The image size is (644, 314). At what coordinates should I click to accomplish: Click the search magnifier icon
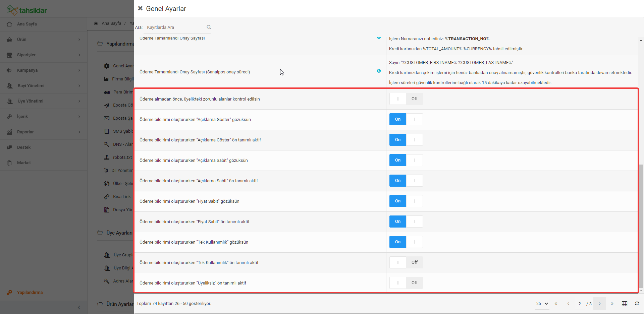point(209,27)
